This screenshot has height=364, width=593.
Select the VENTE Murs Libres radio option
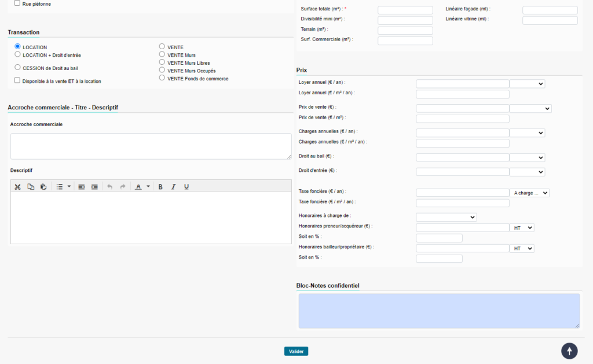pyautogui.click(x=162, y=62)
